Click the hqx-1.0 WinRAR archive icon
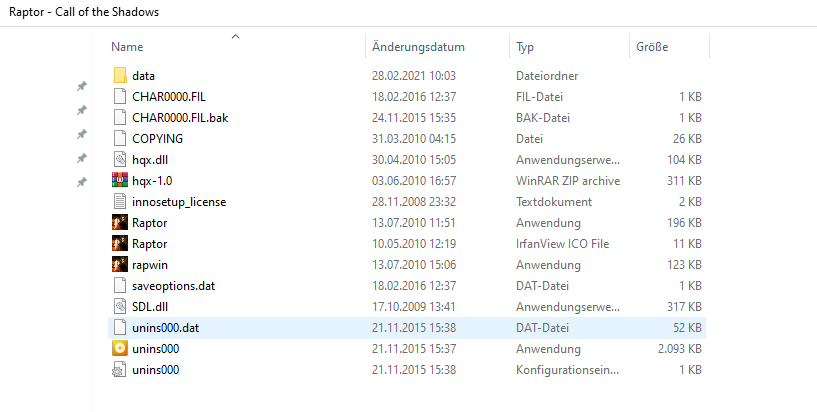The height and width of the screenshot is (412, 817). (120, 180)
